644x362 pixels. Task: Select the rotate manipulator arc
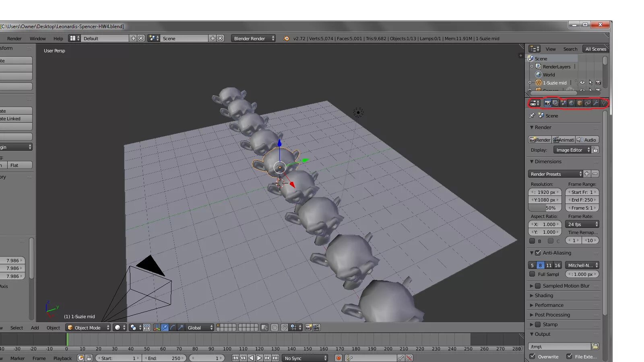click(x=173, y=327)
